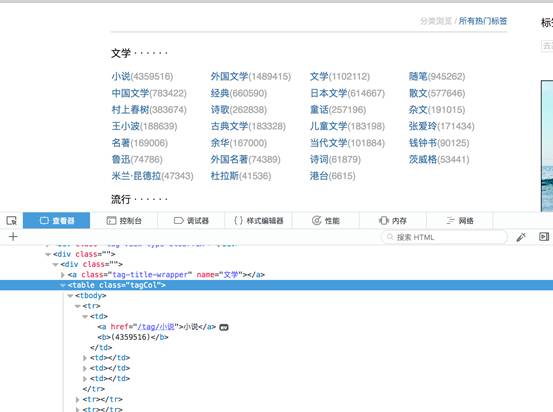Click the seaside image thumbnail at right
Screen dimensions: 553x412
pyautogui.click(x=547, y=146)
